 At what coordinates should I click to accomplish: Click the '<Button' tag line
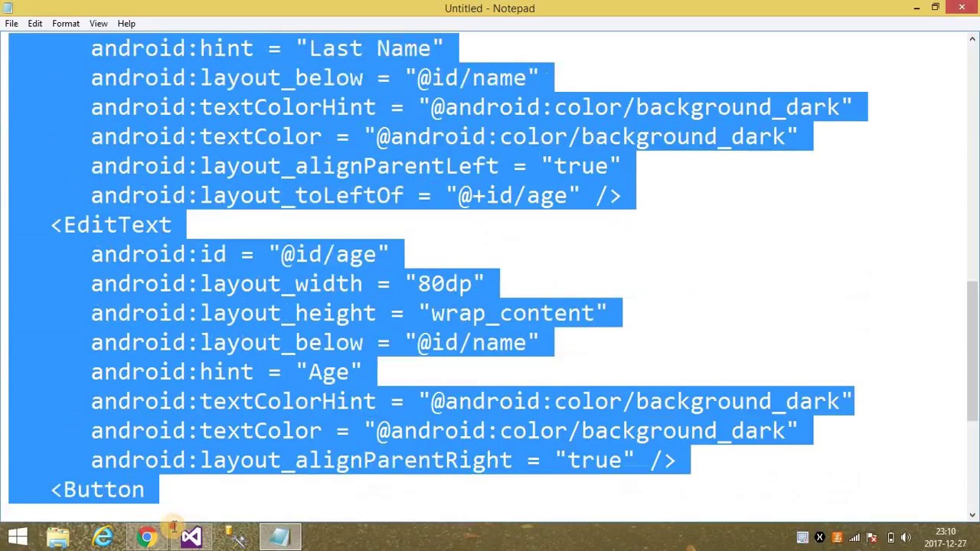coord(97,490)
